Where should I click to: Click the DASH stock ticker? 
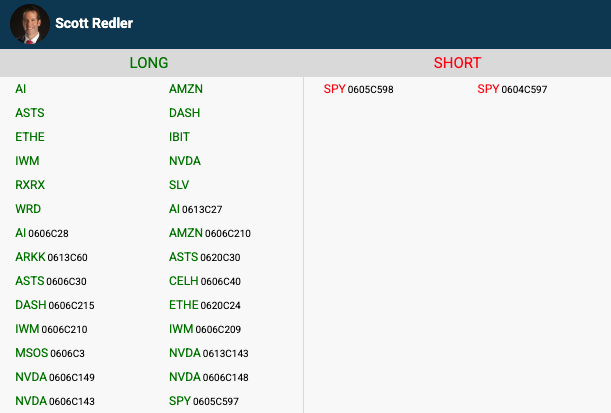point(186,113)
